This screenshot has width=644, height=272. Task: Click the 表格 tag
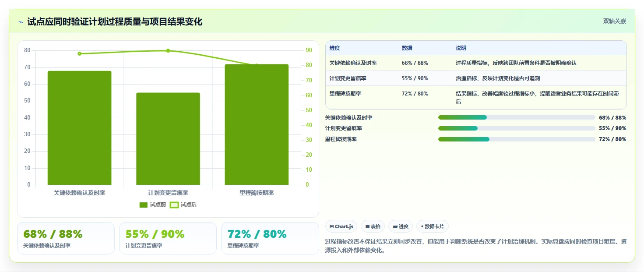(373, 226)
